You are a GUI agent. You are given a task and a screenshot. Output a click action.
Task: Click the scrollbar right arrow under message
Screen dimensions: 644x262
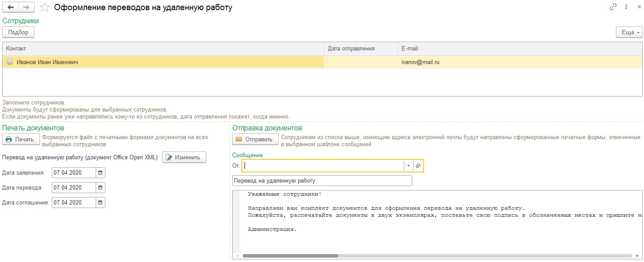[637, 255]
